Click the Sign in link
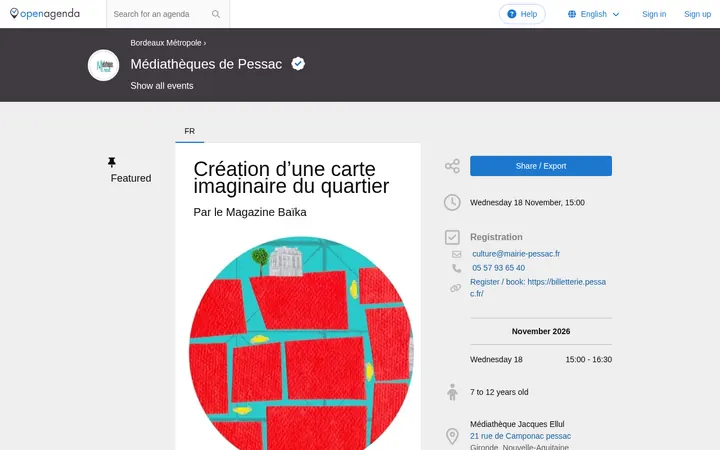 [x=654, y=14]
